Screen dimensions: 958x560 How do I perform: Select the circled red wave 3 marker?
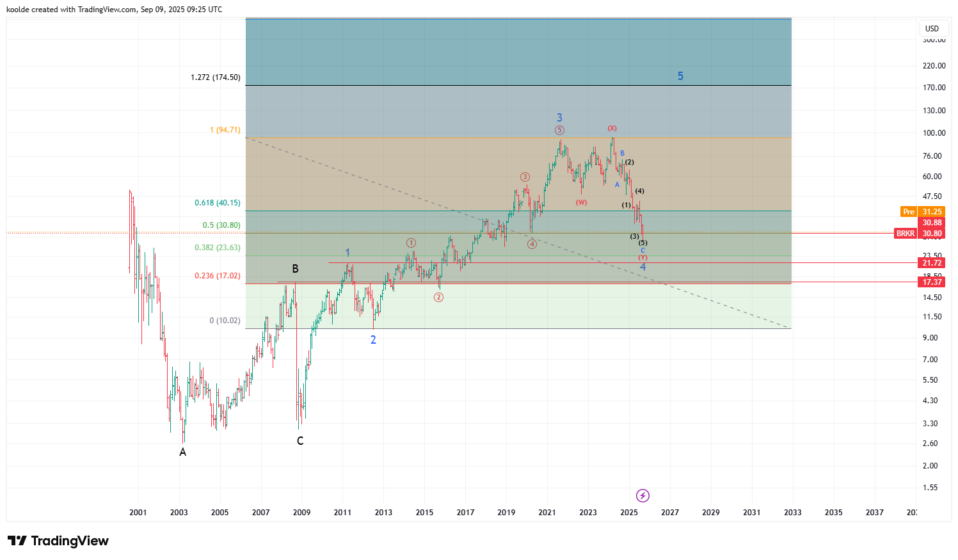coord(525,177)
